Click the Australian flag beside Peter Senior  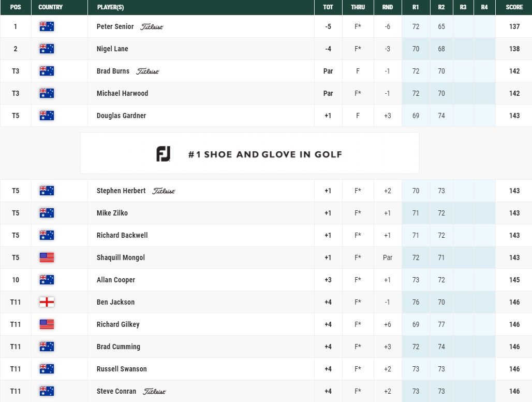click(x=47, y=26)
